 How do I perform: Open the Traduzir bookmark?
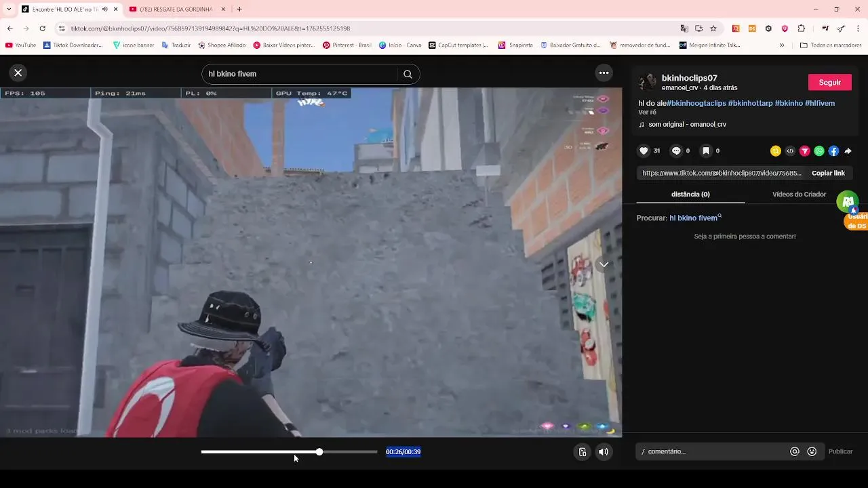click(x=176, y=45)
